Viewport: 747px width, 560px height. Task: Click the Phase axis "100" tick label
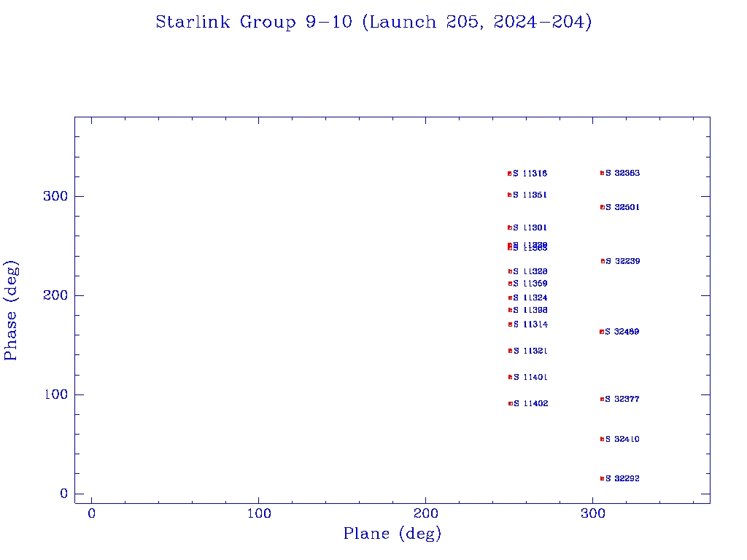click(x=55, y=394)
